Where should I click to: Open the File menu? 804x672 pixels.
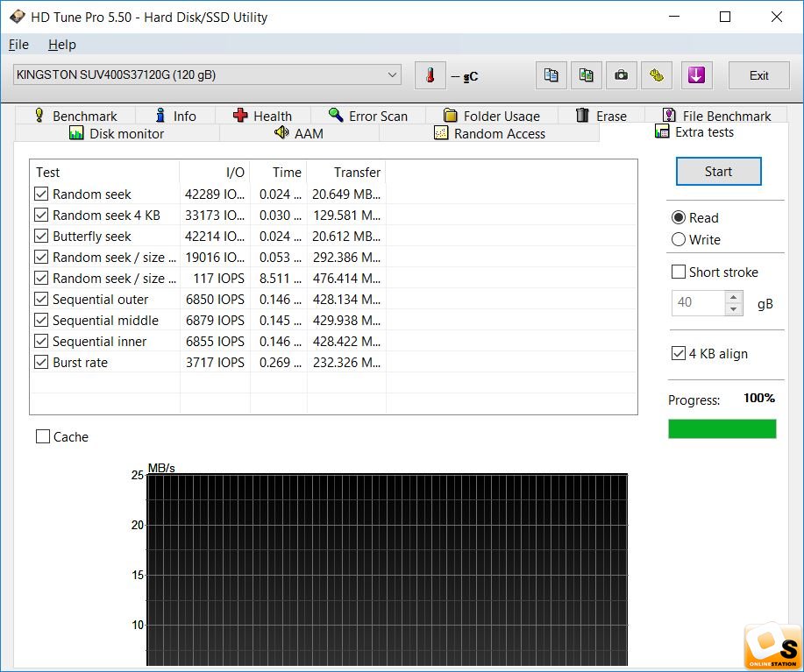pos(18,45)
